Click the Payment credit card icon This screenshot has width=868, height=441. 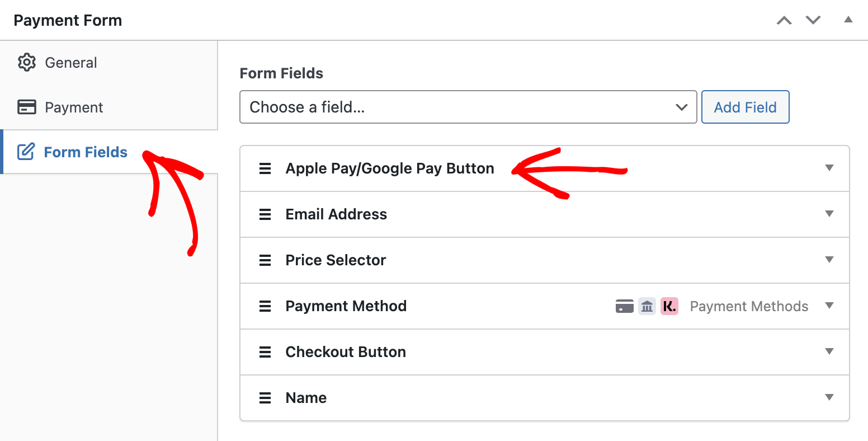(x=27, y=107)
